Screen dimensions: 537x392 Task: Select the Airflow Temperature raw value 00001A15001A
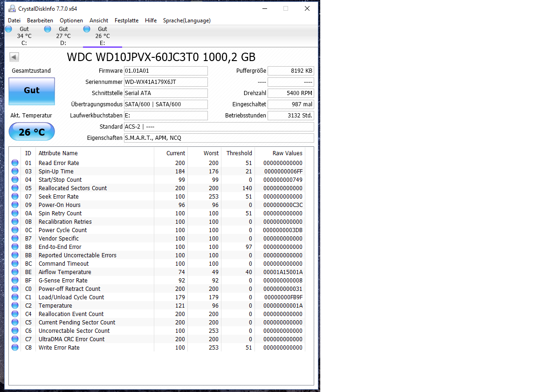pos(283,272)
